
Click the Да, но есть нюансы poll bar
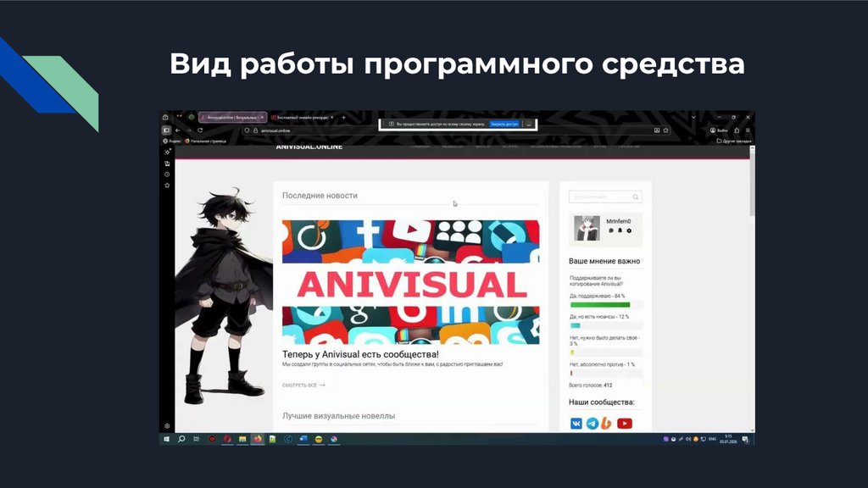(576, 325)
